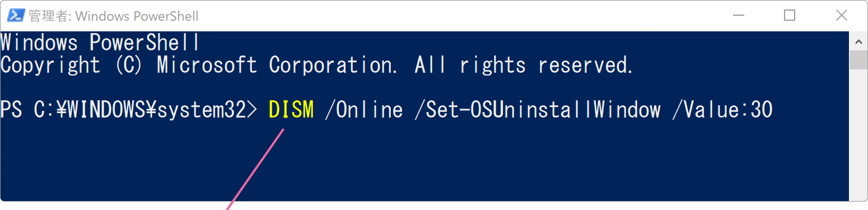Click the yellow DISM command word
This screenshot has width=868, height=210.
(291, 109)
